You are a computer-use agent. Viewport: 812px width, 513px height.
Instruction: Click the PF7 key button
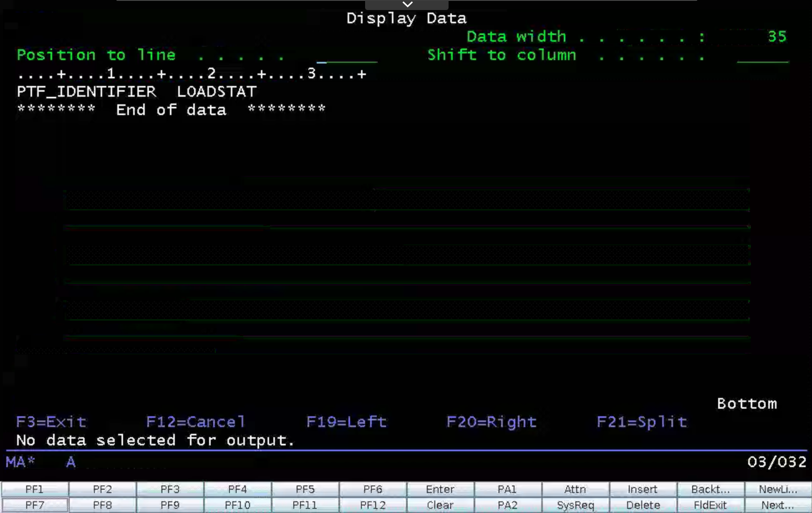(35, 505)
